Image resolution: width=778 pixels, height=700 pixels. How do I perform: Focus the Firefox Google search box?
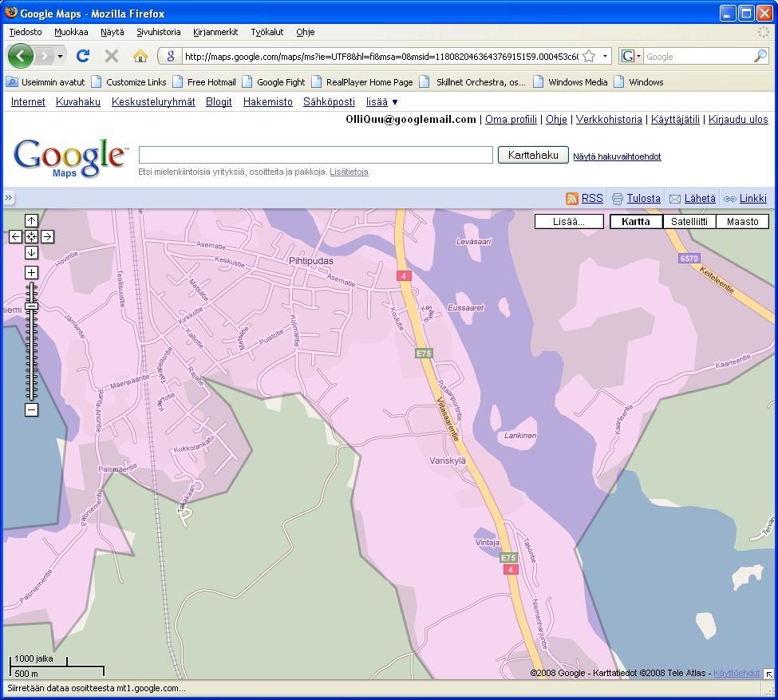point(697,57)
